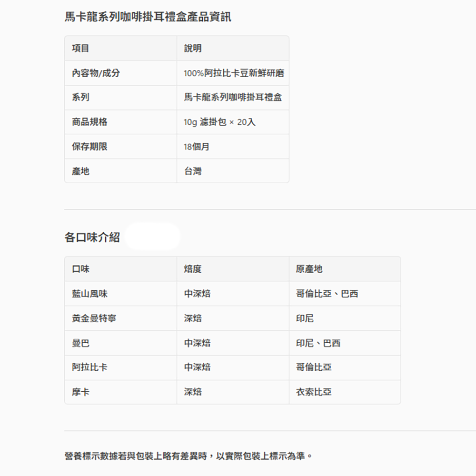The height and width of the screenshot is (476, 476).
Task: Select the 衣索比亞 origin cell
Action: 313,392
